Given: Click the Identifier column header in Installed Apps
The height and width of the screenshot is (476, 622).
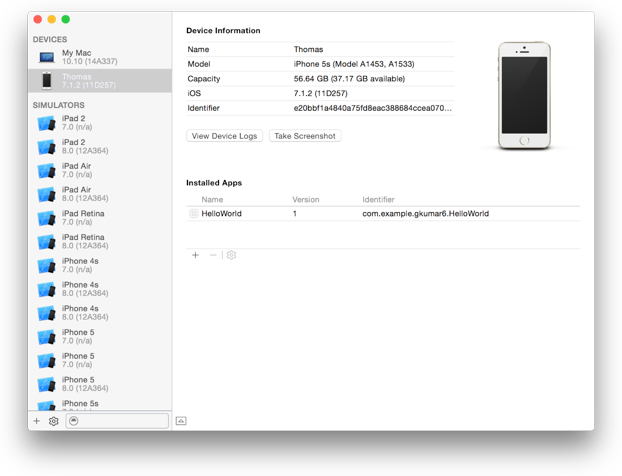Looking at the screenshot, I should pyautogui.click(x=378, y=200).
